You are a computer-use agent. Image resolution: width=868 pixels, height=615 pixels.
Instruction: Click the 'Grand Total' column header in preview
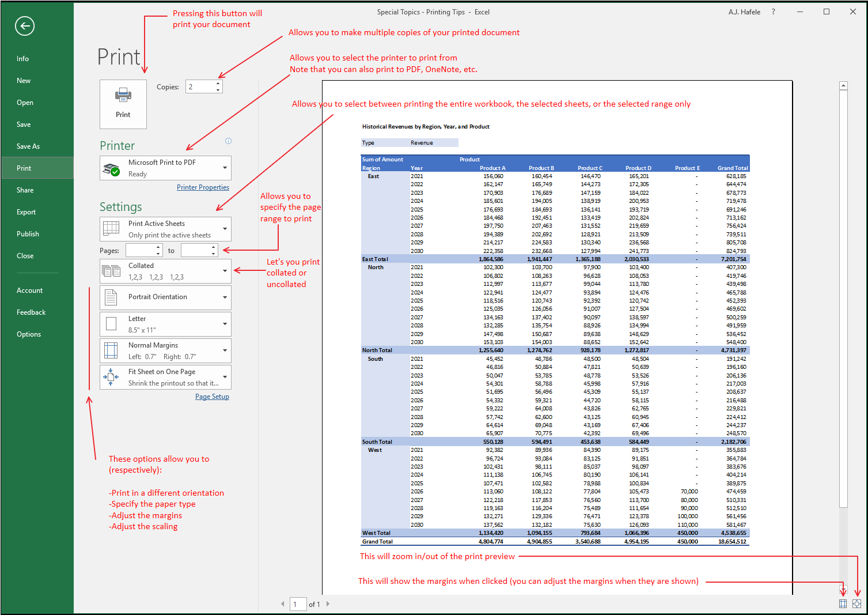click(x=733, y=168)
